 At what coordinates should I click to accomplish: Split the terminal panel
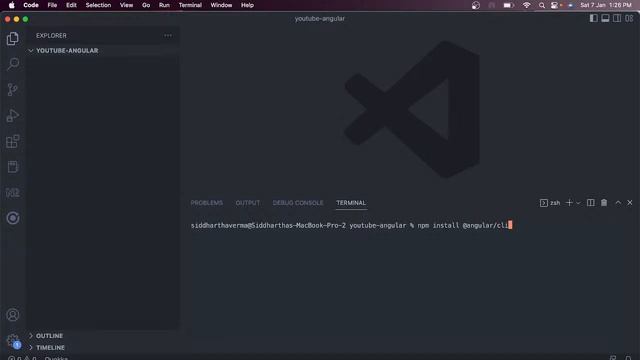point(590,203)
